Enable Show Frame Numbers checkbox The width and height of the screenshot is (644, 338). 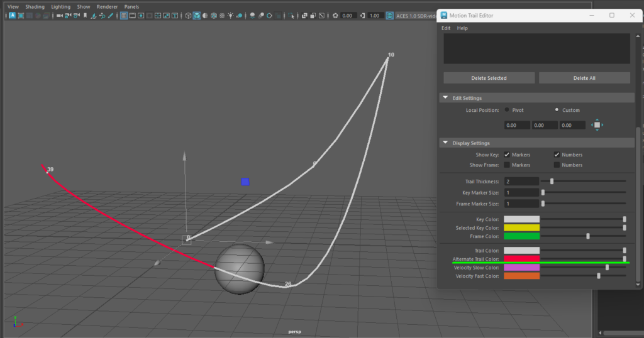pyautogui.click(x=557, y=165)
